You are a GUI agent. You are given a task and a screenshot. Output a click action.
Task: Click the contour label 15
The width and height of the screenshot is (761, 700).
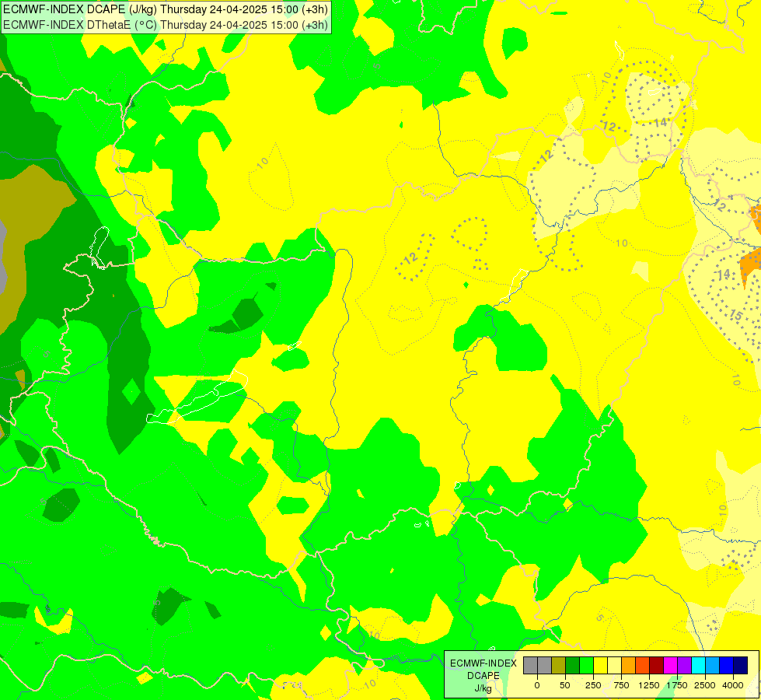pos(736,316)
